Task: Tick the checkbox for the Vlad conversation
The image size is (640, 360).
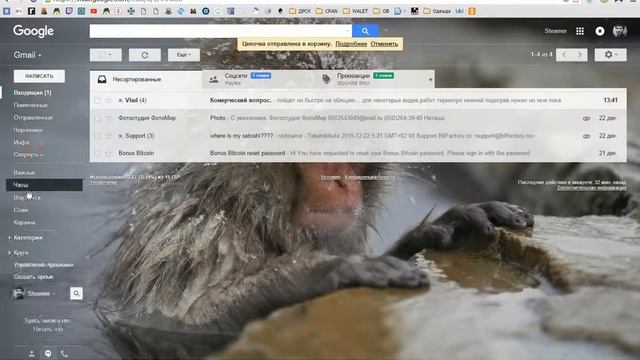Action: 98,100
